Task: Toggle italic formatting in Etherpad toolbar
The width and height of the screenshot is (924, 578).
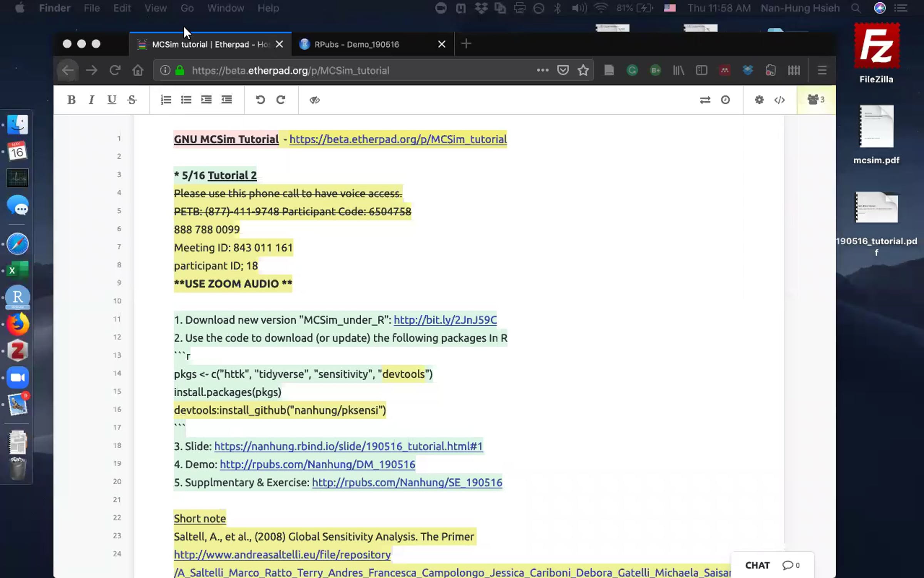Action: click(x=91, y=100)
